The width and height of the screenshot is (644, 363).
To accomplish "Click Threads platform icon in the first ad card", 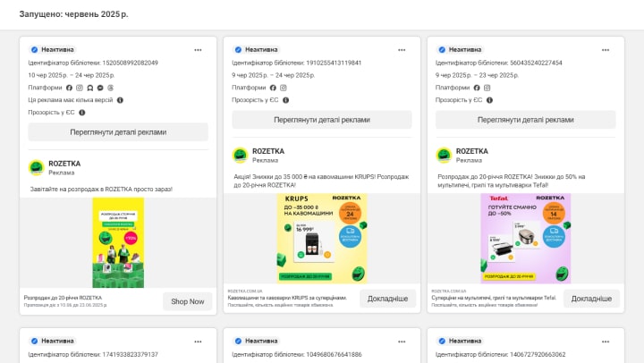I will [110, 88].
